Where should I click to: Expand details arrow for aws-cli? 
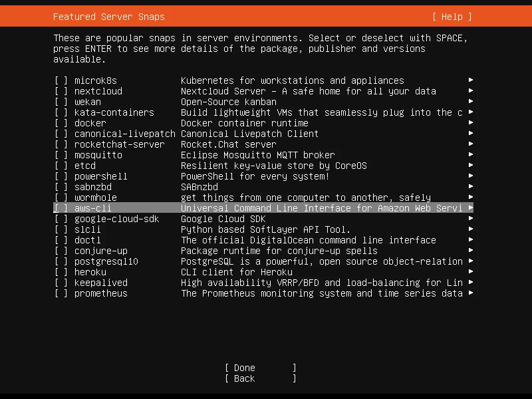pos(471,207)
